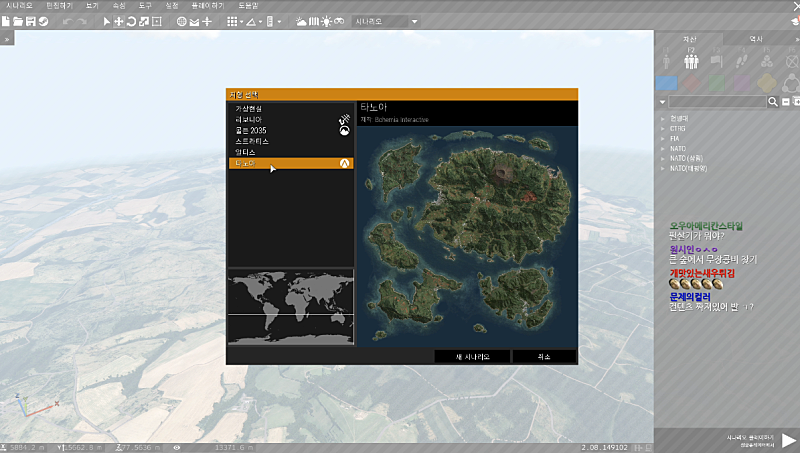Toggle the flashlight sun icon
This screenshot has height=453, width=800.
click(x=326, y=21)
